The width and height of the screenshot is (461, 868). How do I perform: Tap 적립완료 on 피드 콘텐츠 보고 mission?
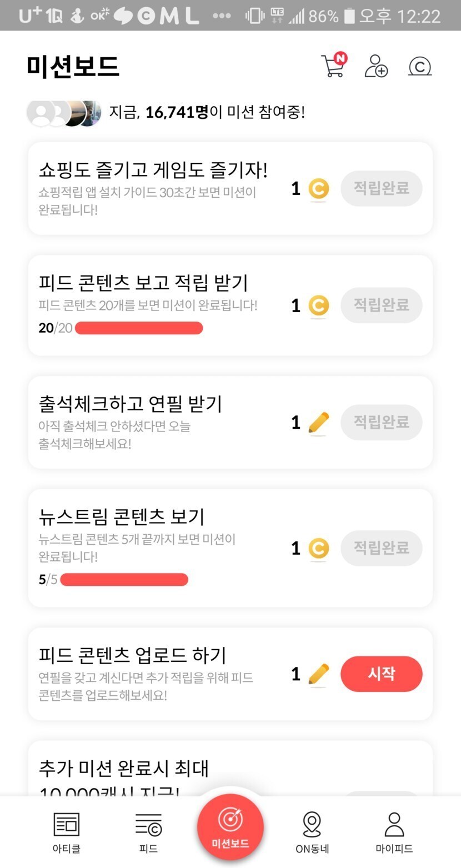(x=381, y=305)
